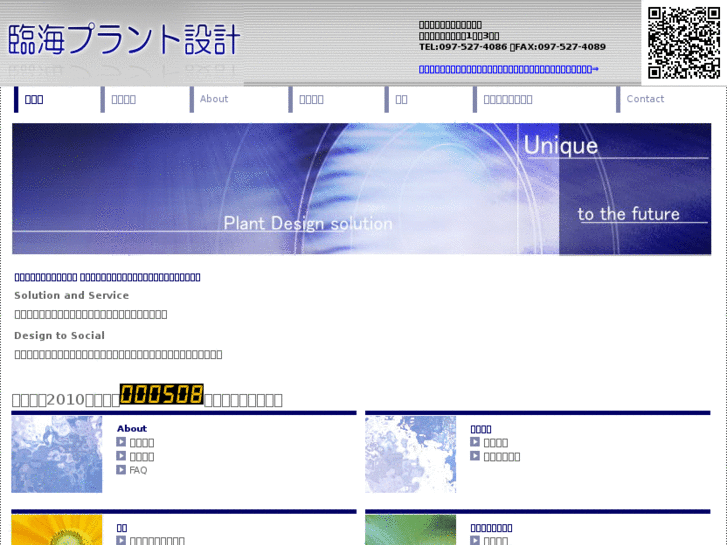
Task: Open the FAQ link under About
Action: [138, 470]
